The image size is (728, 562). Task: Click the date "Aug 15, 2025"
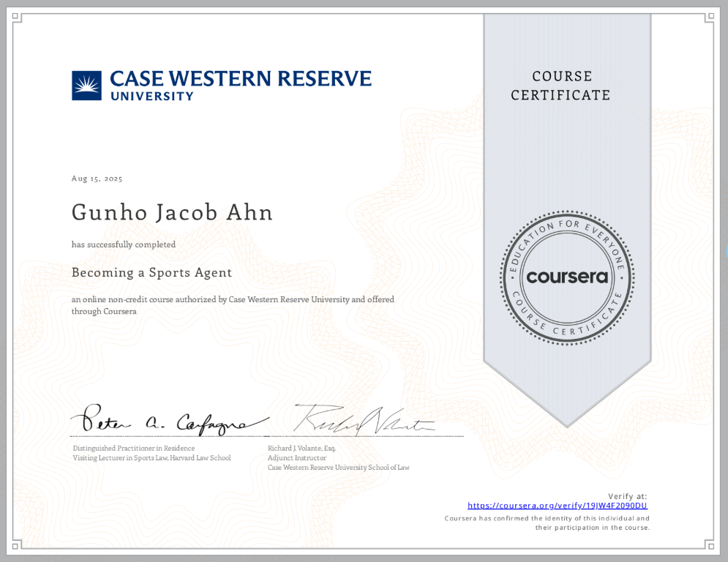click(97, 179)
